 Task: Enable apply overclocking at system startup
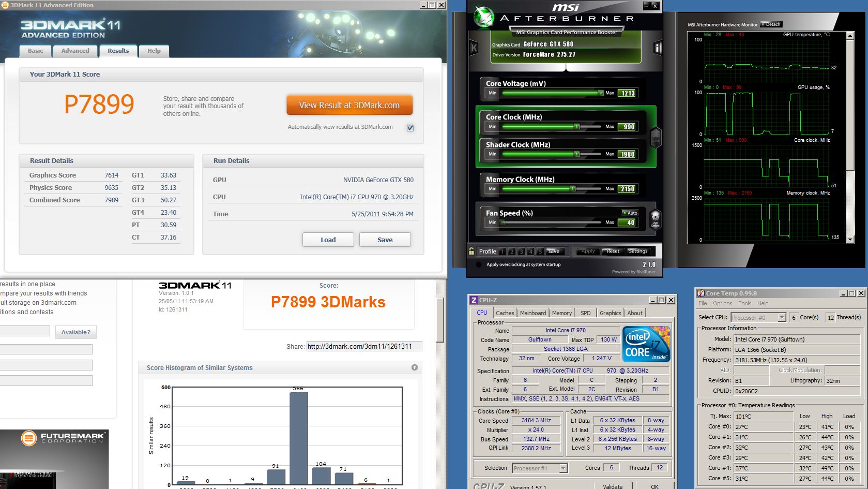click(479, 264)
